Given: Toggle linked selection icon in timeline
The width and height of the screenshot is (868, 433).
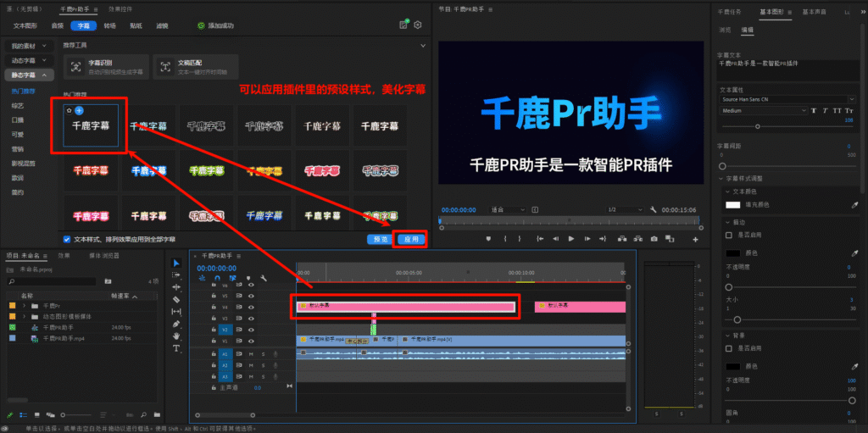Looking at the screenshot, I should (233, 278).
